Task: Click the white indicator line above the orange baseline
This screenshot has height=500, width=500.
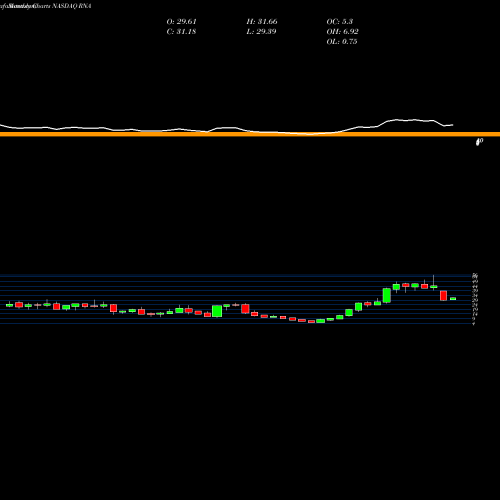Action: (x=227, y=128)
